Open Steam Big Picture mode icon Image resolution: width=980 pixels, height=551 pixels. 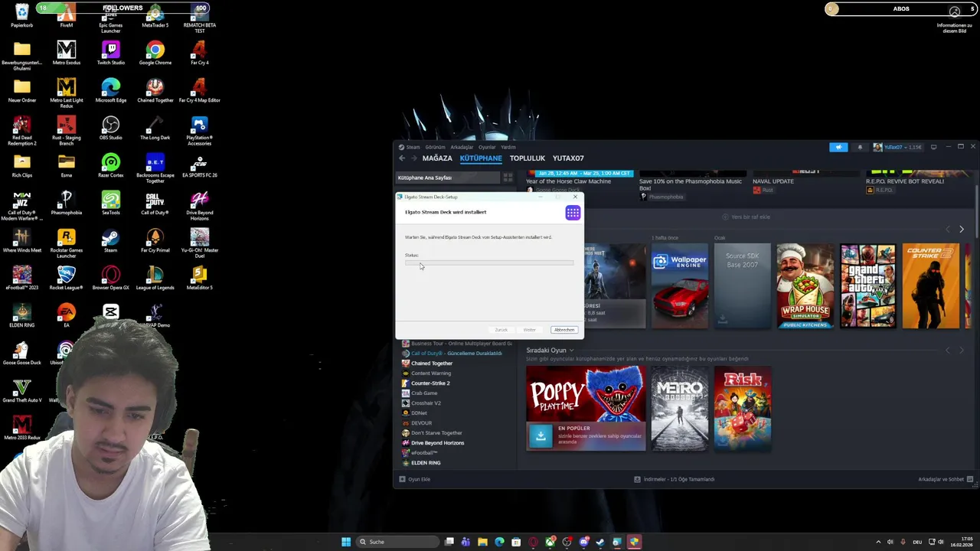933,147
